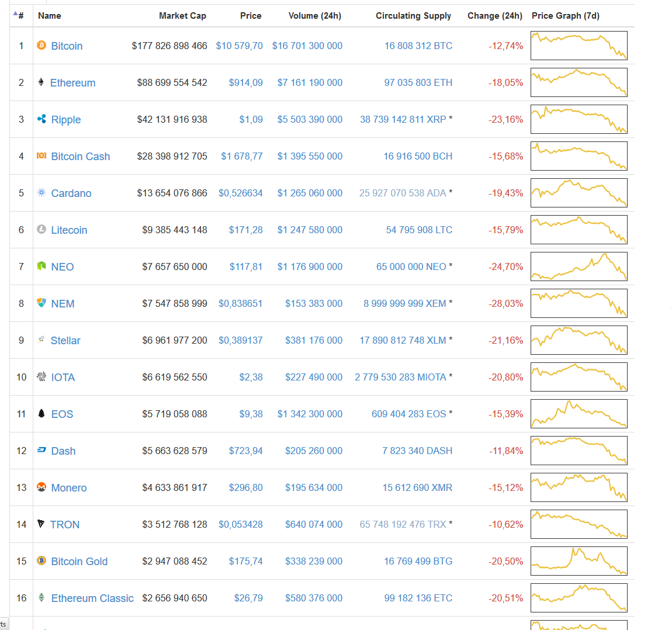This screenshot has height=630, width=672.
Task: Click the green NEO logo icon
Action: (41, 266)
